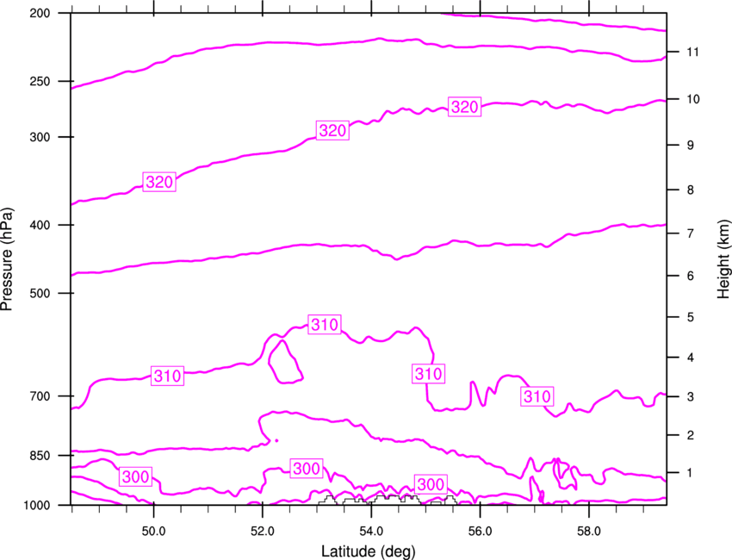Image resolution: width=732 pixels, height=560 pixels.
Task: Click the 310 label near latitude 55
Action: tap(429, 374)
